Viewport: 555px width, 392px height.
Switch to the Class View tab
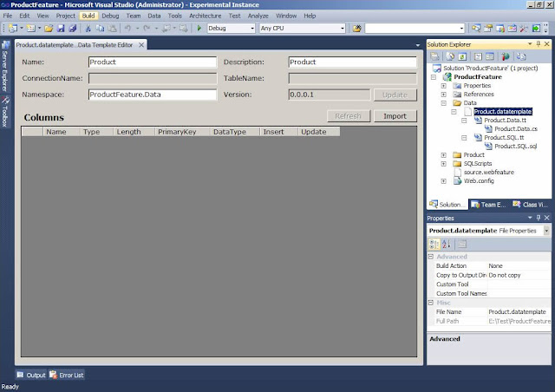(531, 205)
